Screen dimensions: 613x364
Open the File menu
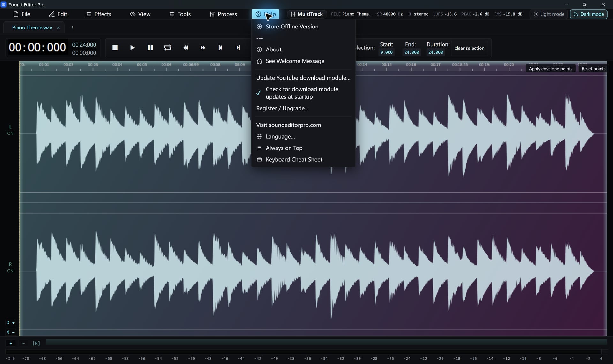tap(22, 14)
